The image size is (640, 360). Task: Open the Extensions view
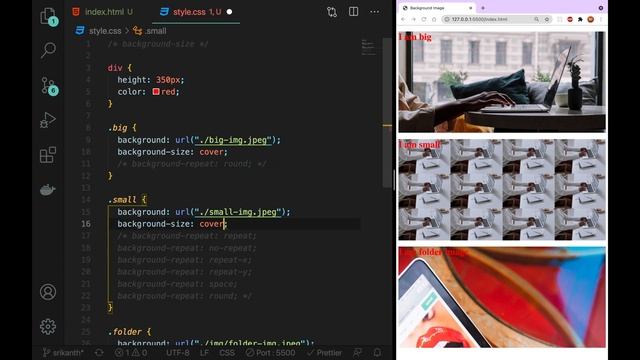coord(48,155)
